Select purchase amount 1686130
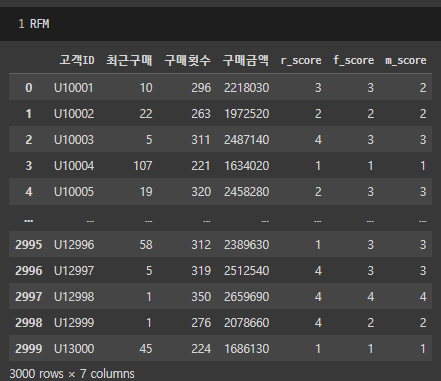The height and width of the screenshot is (381, 441). pyautogui.click(x=247, y=349)
